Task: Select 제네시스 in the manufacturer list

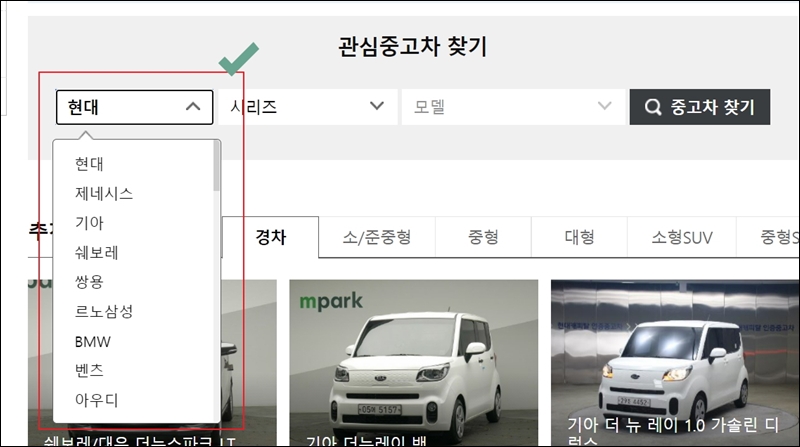Action: [x=104, y=193]
